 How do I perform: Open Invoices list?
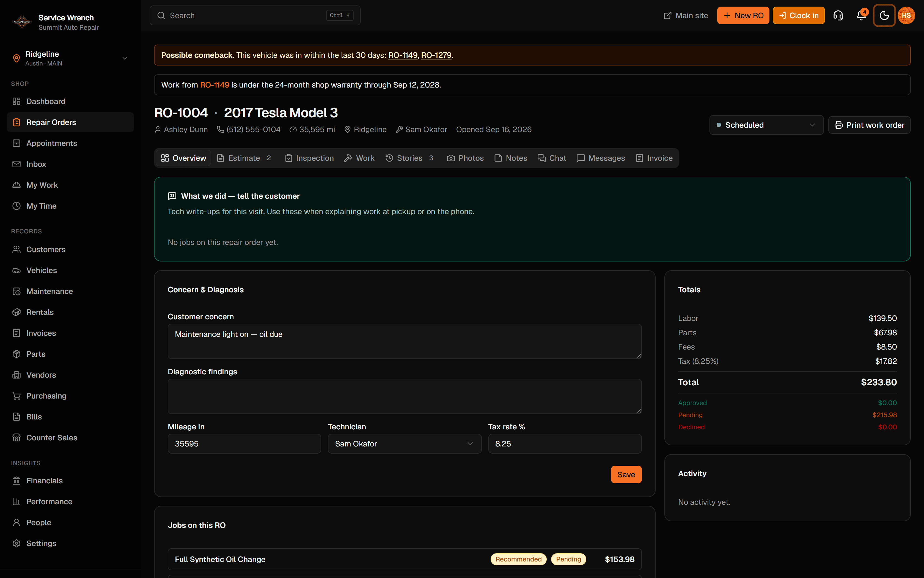tap(70, 333)
